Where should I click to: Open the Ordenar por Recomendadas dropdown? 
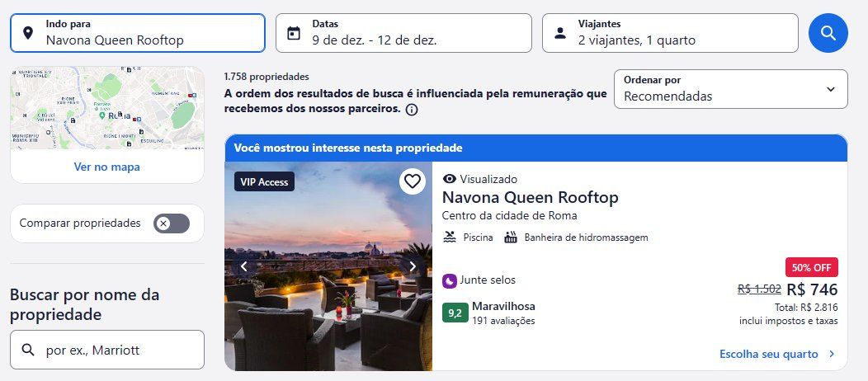pyautogui.click(x=731, y=89)
